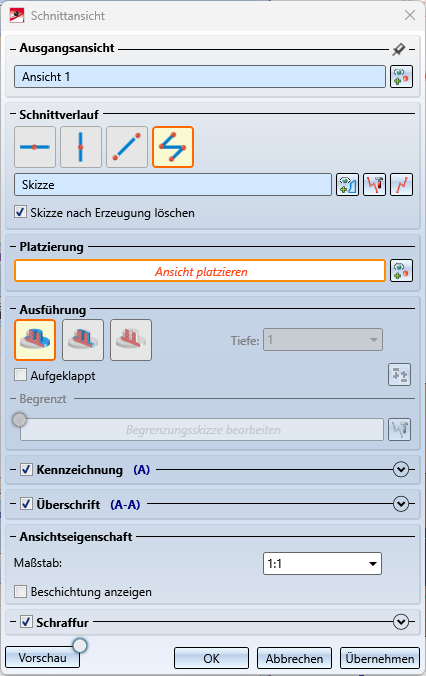Toggle Skizze nach Erzeugung löschen checkbox

pos(20,212)
